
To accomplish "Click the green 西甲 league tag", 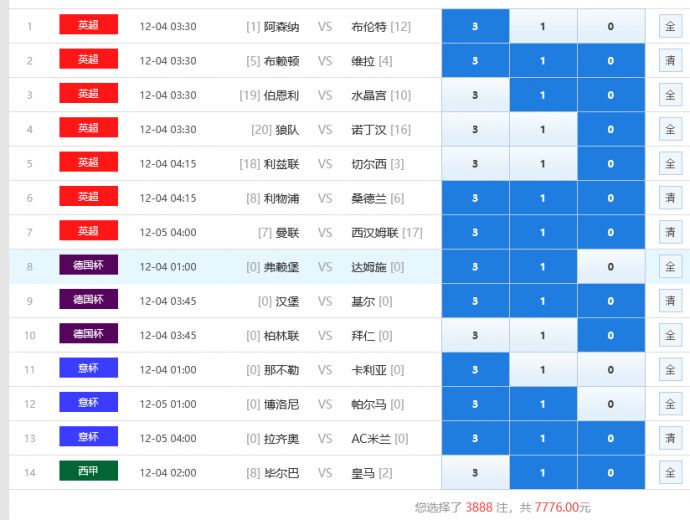I will click(x=88, y=471).
